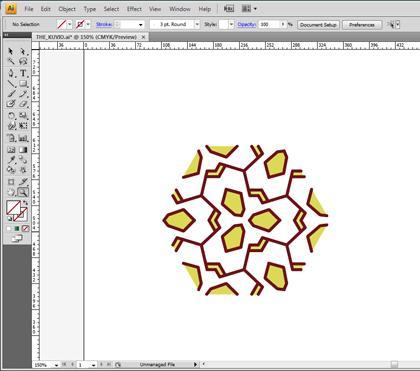Select the Hand tool
The image size is (420, 371).
(11, 192)
